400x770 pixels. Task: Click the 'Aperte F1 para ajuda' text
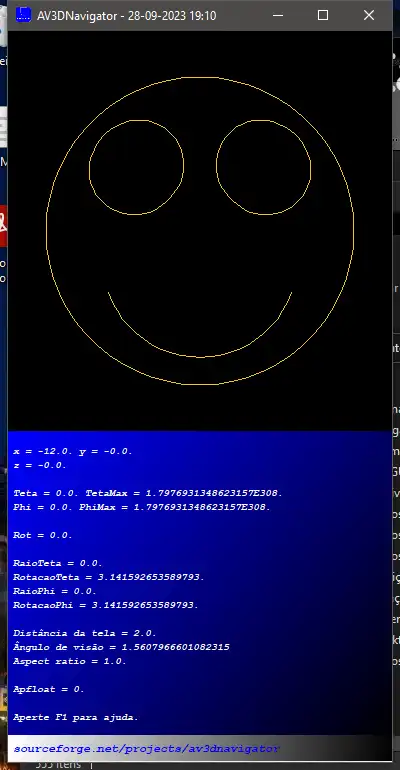point(76,717)
